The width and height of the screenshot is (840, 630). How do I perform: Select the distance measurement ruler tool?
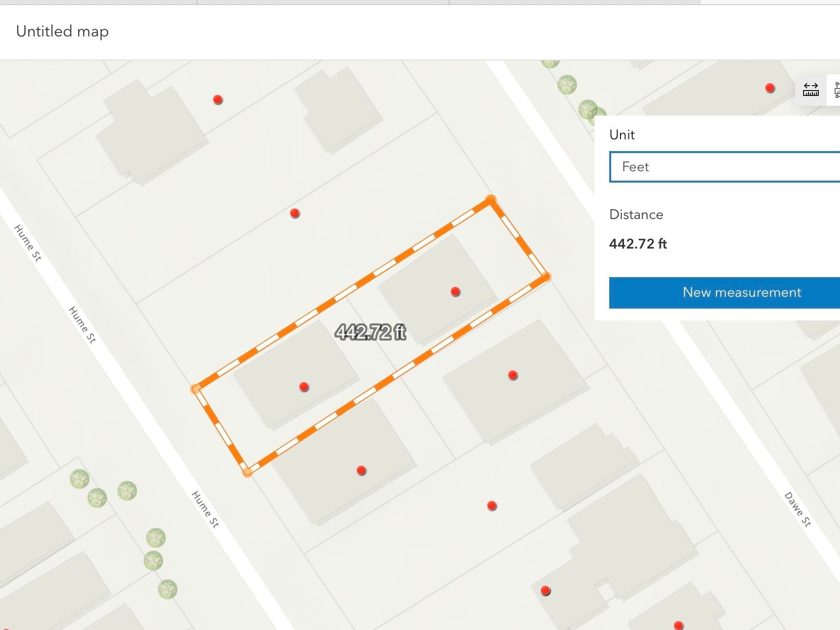[810, 90]
